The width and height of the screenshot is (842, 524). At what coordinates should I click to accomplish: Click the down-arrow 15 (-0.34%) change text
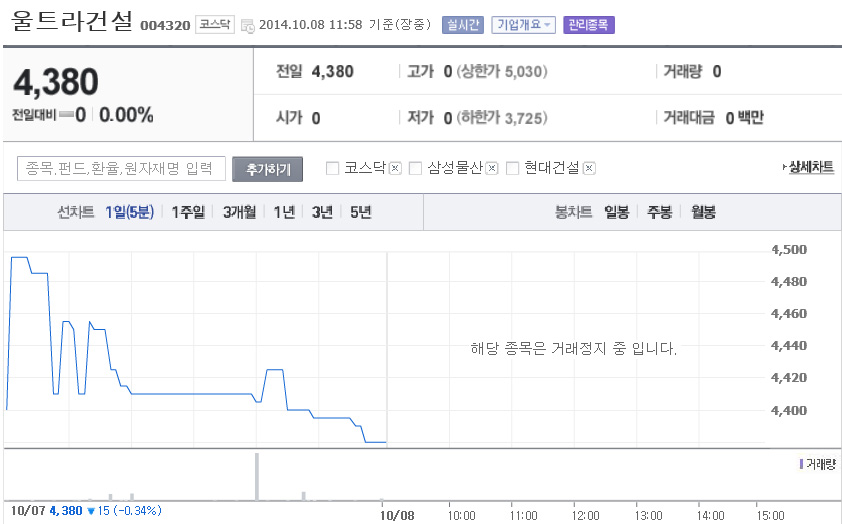click(124, 511)
